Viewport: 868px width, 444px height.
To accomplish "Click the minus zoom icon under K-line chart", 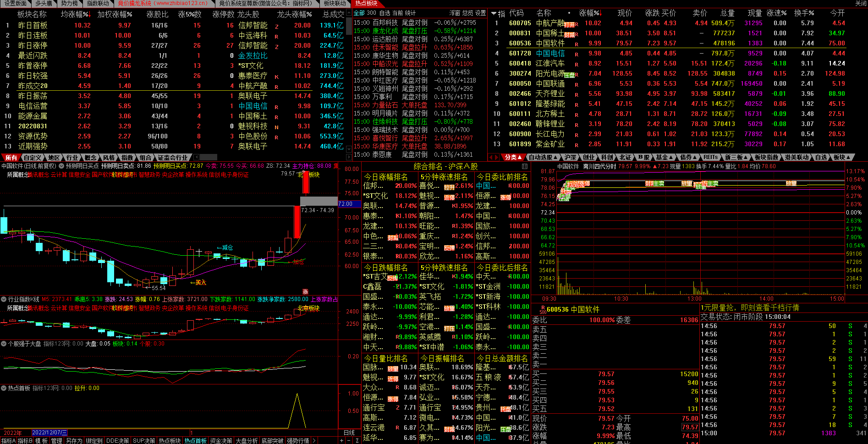I will (x=349, y=440).
